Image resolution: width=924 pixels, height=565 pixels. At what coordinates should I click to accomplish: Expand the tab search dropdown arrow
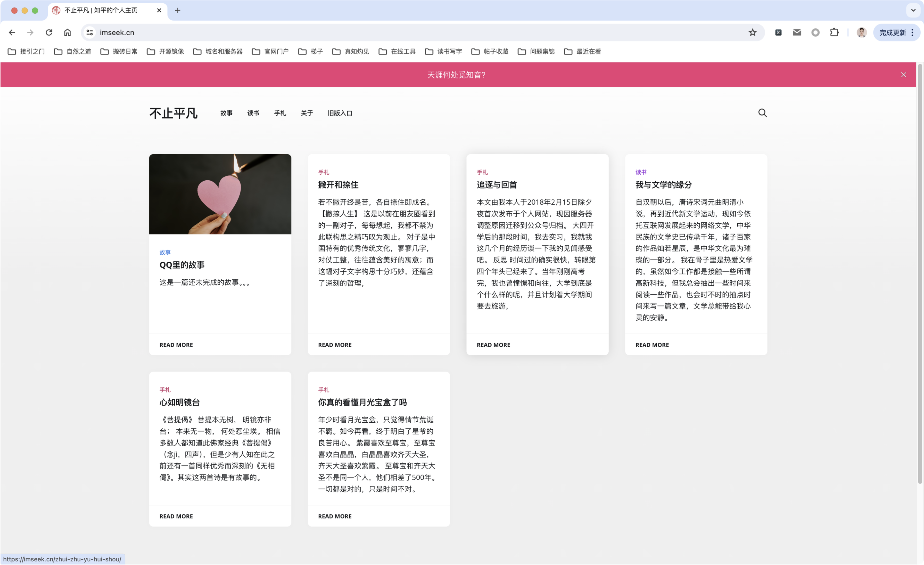(x=913, y=11)
